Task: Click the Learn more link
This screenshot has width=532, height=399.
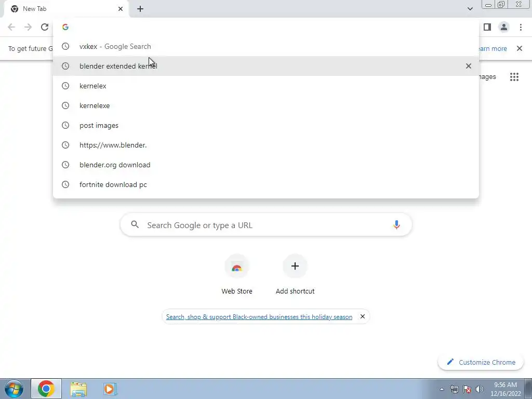Action: [493, 48]
